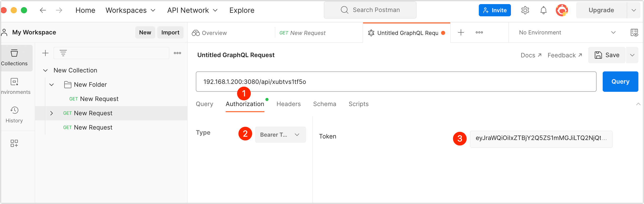This screenshot has height=204, width=644.
Task: Switch to the Headers tab
Action: click(x=288, y=104)
